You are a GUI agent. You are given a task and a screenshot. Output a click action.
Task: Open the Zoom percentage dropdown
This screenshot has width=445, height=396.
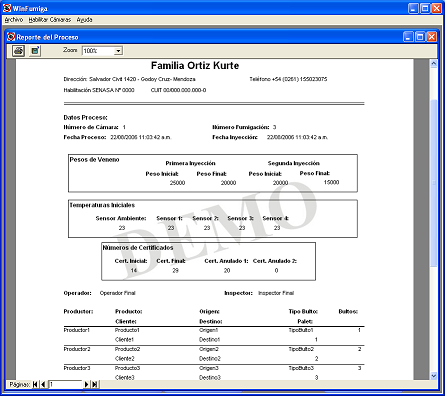(x=118, y=51)
